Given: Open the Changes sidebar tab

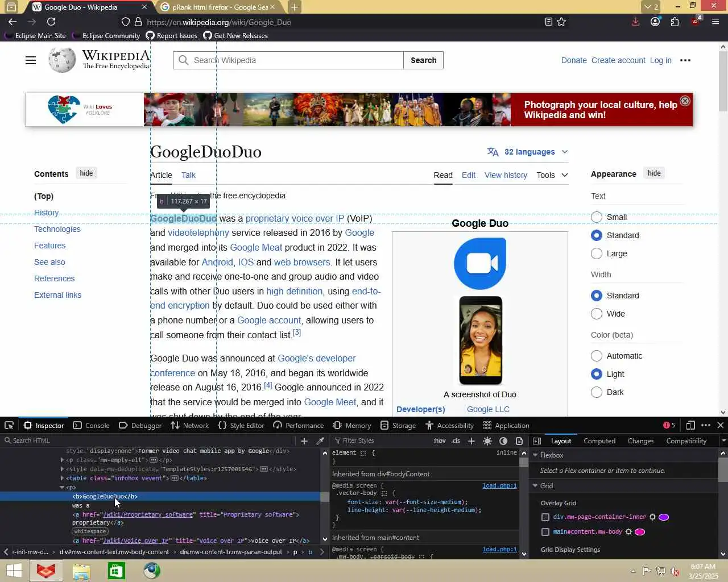Looking at the screenshot, I should [641, 441].
